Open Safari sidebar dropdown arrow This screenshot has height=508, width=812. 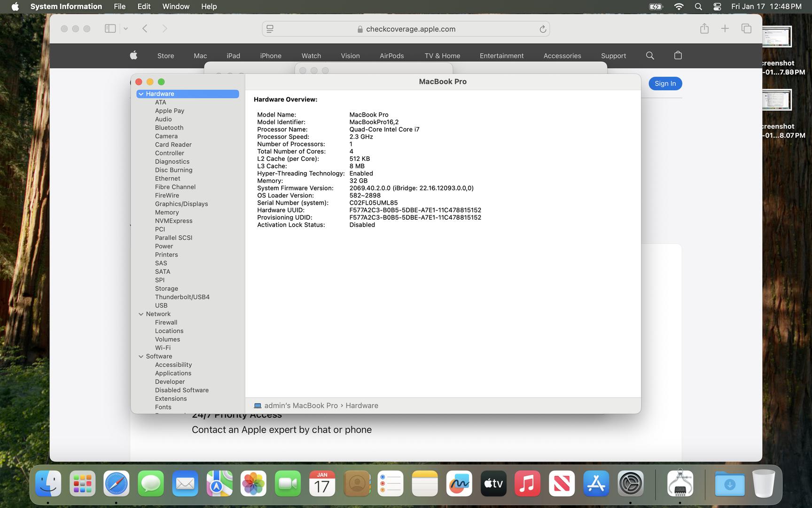(125, 29)
